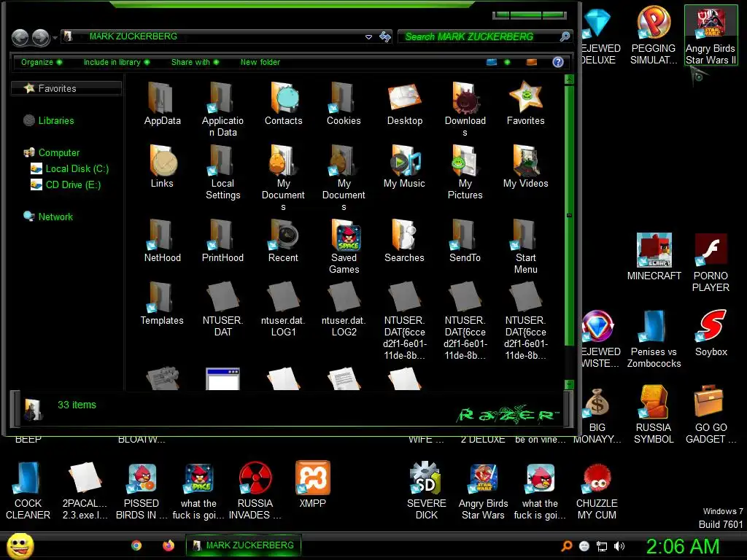747x560 pixels.
Task: Select the Favorites star folder in file list
Action: pos(525,104)
